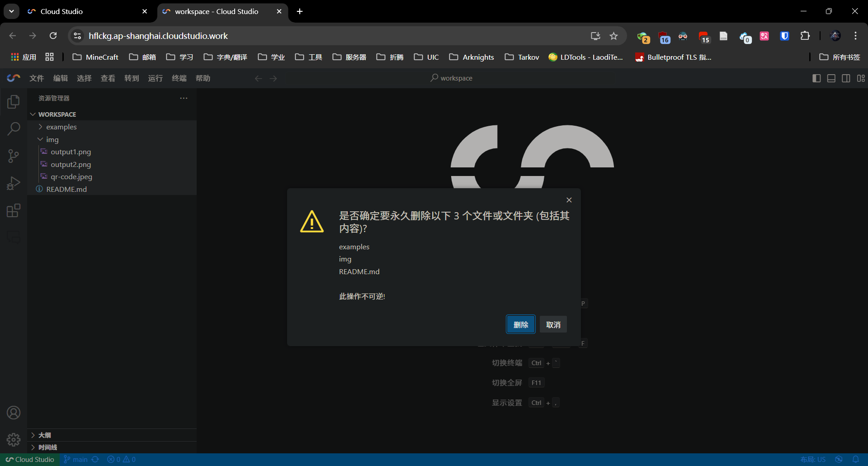
Task: Open notifications bell in status bar
Action: pyautogui.click(x=856, y=459)
